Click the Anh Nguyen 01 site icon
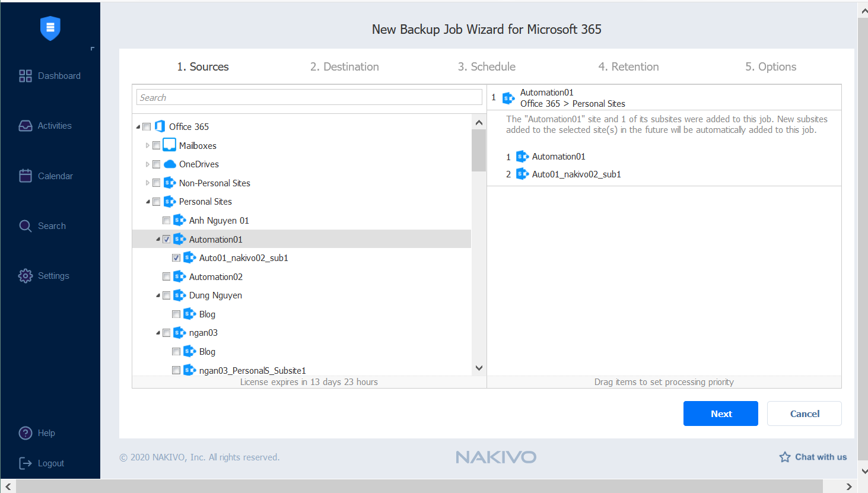Image resolution: width=868 pixels, height=493 pixels. pos(180,220)
